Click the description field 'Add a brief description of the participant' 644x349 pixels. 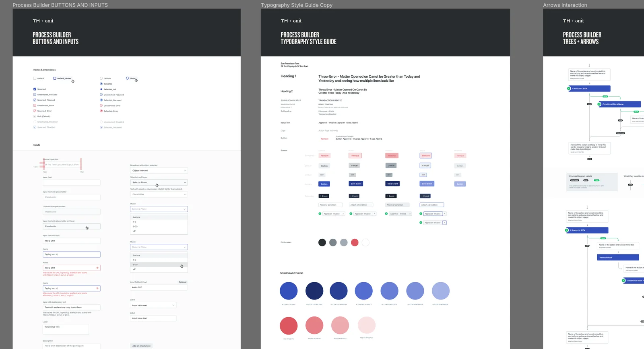[72, 346]
